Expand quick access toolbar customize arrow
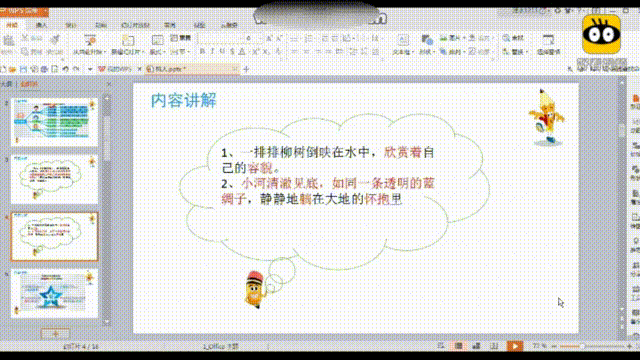The image size is (640, 360). [90, 69]
